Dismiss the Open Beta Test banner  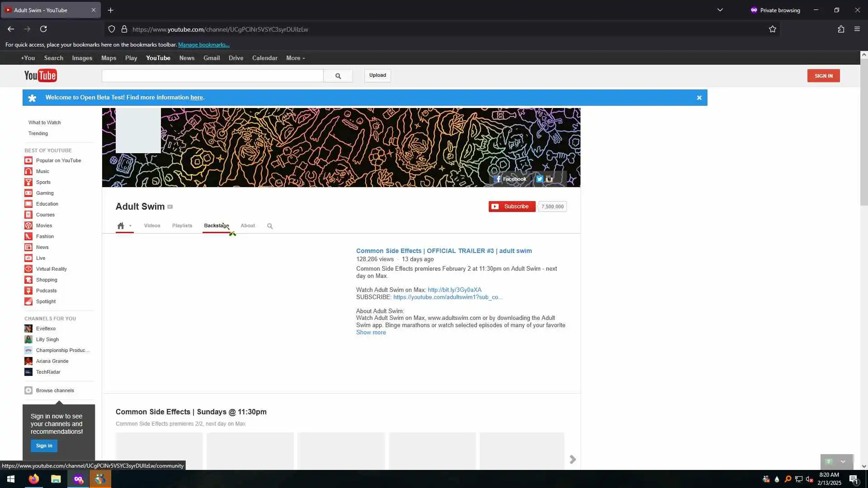pos(699,98)
